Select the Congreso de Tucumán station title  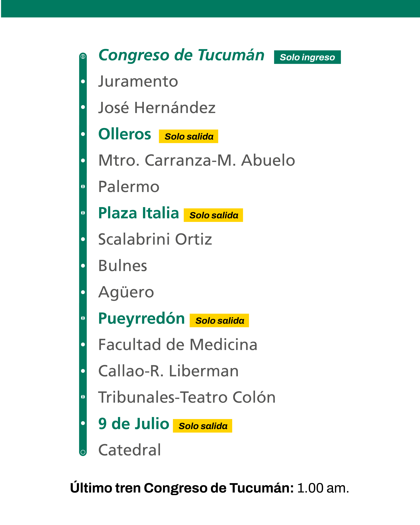coord(181,55)
